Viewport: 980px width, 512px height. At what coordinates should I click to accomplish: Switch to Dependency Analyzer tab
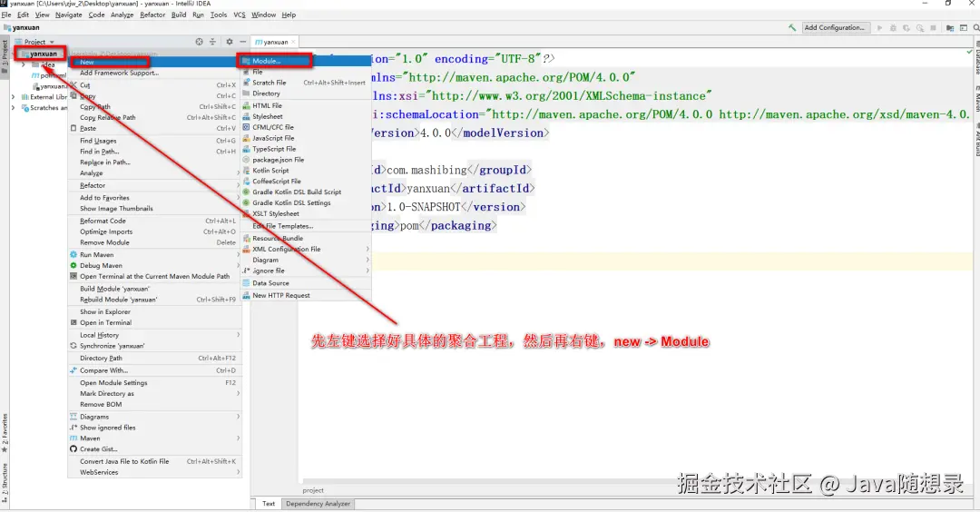[x=318, y=504]
